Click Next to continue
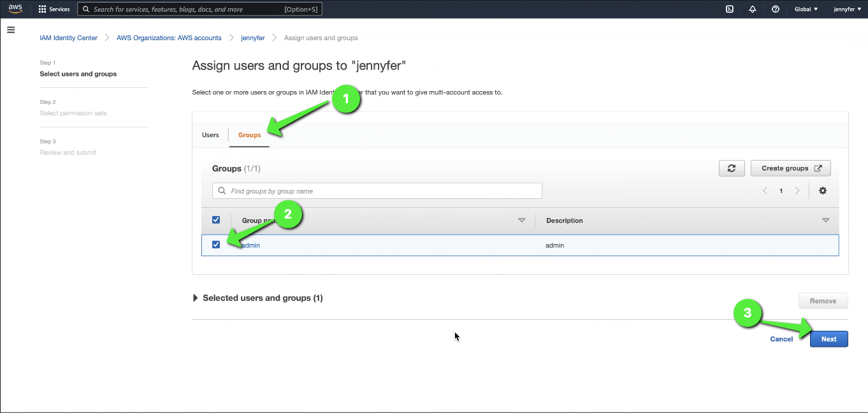This screenshot has height=413, width=868. click(x=828, y=339)
